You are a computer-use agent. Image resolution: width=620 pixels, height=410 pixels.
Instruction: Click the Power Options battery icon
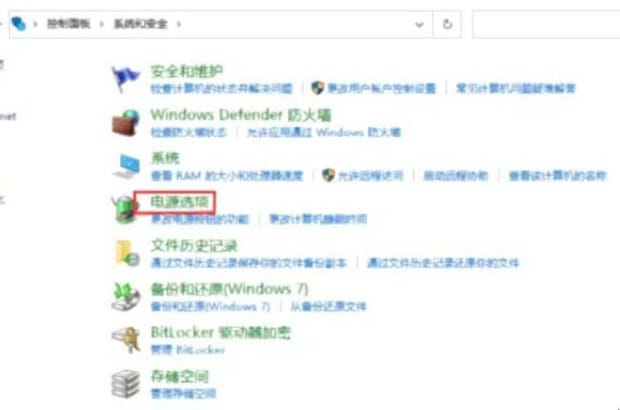pos(125,210)
